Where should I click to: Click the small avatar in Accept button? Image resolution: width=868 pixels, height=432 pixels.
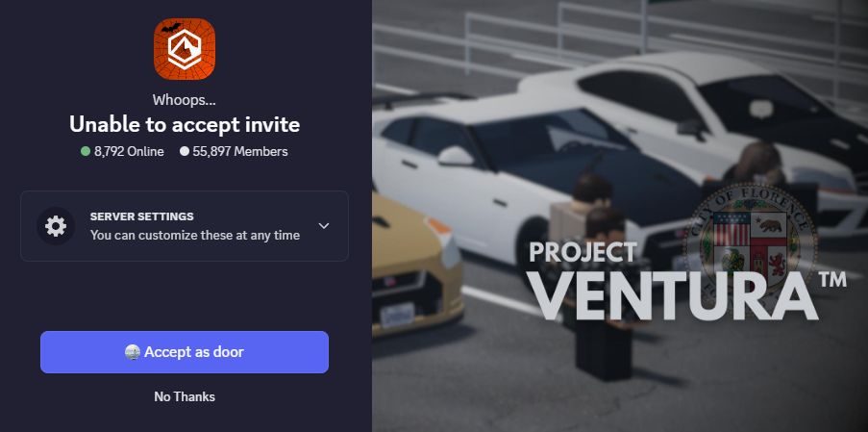pos(133,352)
